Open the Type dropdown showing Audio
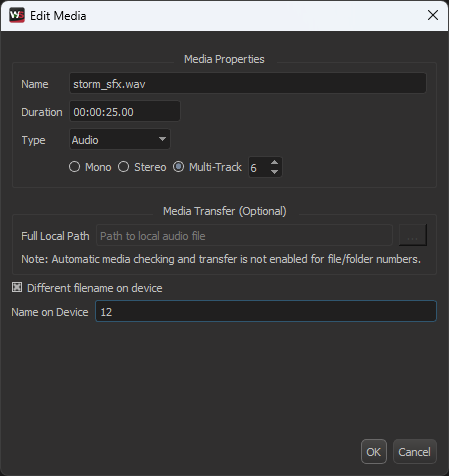449x476 pixels. pyautogui.click(x=120, y=139)
